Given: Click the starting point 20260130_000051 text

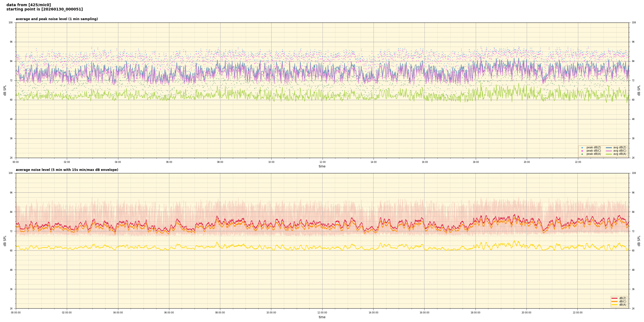Looking at the screenshot, I should tap(45, 9).
